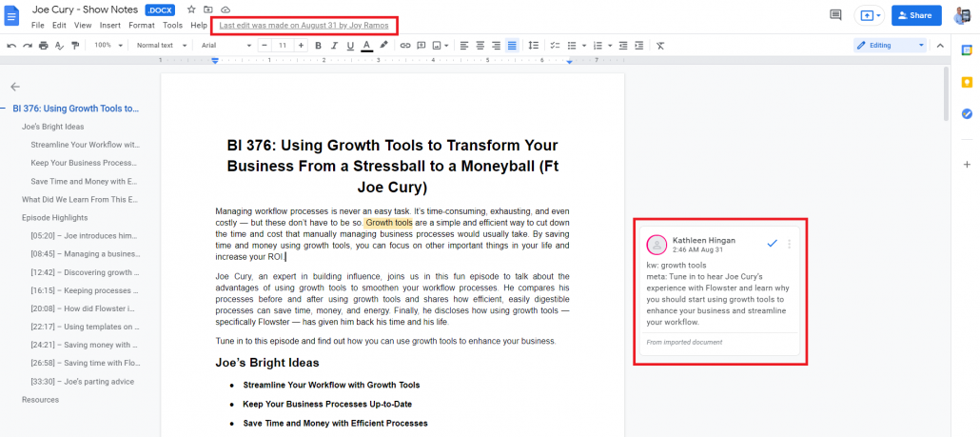Open the Help menu
This screenshot has width=980, height=437.
coord(199,26)
